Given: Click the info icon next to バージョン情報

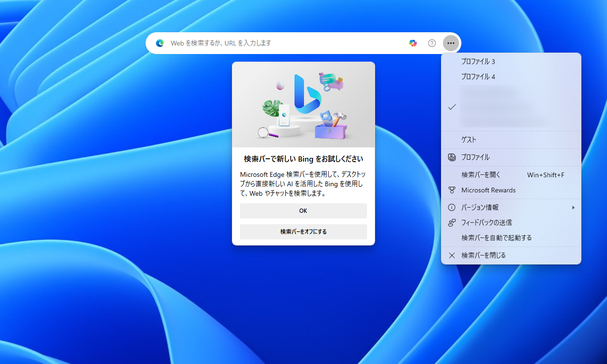Looking at the screenshot, I should (451, 207).
